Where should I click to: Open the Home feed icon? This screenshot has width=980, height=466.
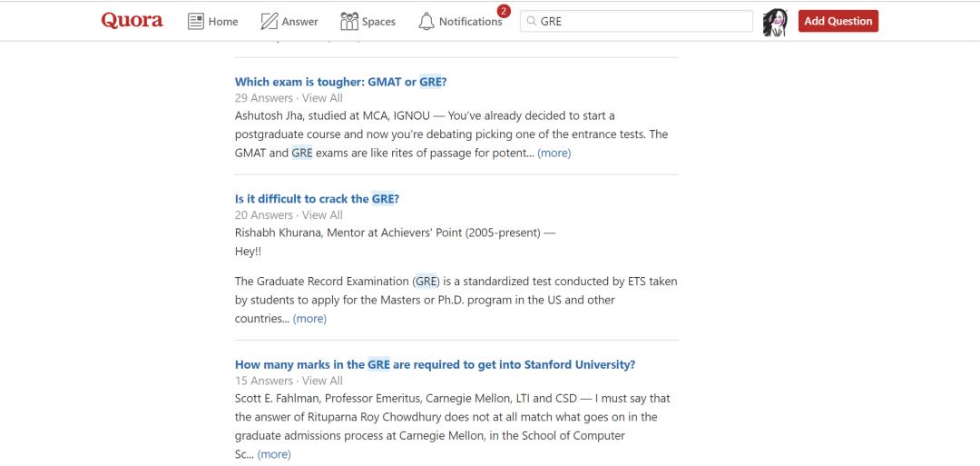point(196,21)
